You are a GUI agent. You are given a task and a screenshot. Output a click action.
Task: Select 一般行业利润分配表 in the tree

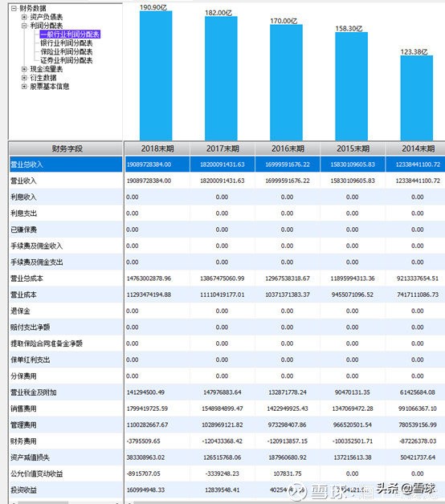pyautogui.click(x=70, y=35)
